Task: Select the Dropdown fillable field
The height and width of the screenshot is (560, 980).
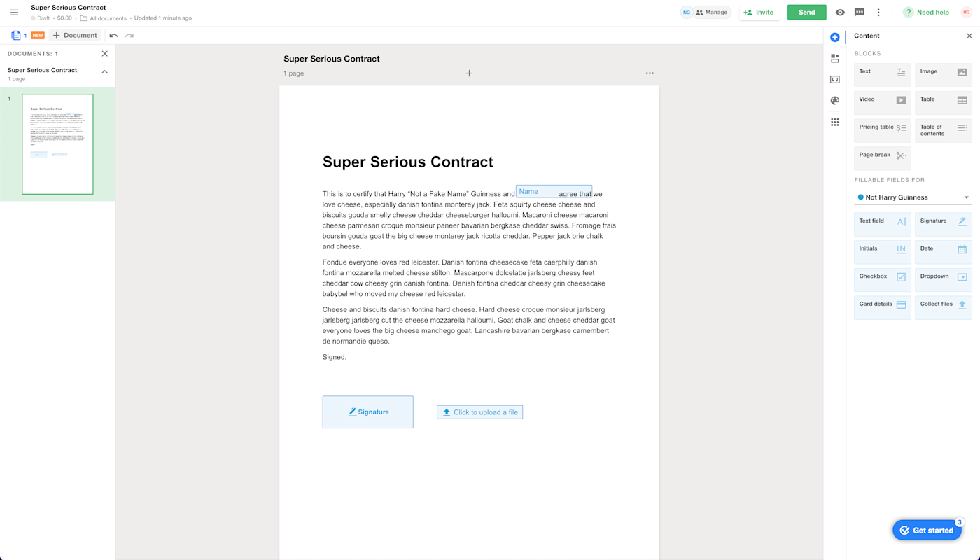Action: 944,279
